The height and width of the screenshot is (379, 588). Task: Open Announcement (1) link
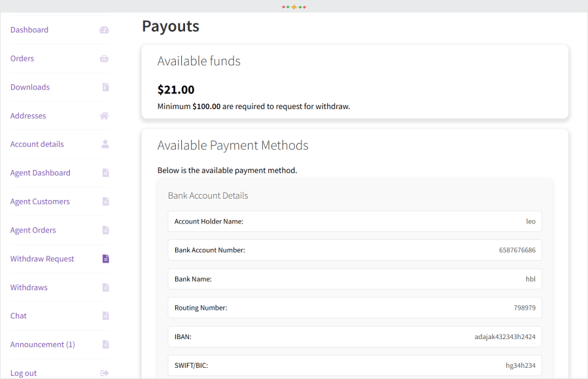click(43, 344)
